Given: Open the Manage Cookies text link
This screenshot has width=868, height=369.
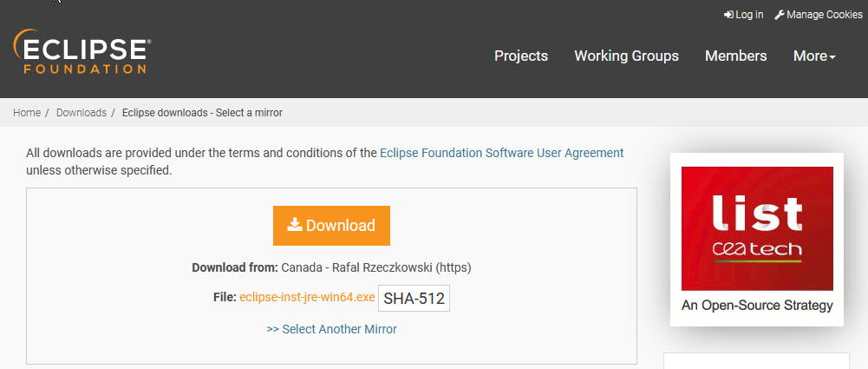Looking at the screenshot, I should 824,15.
